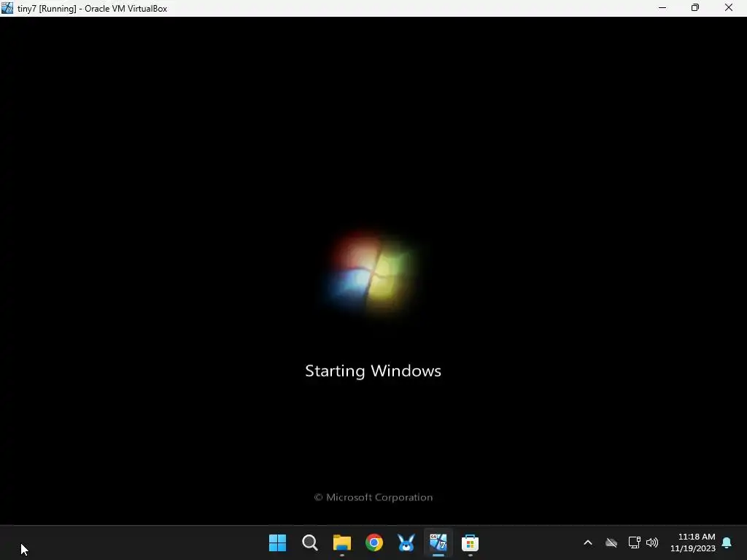The width and height of the screenshot is (747, 560).
Task: Click the VirtualBox icon in title bar
Action: pos(7,8)
